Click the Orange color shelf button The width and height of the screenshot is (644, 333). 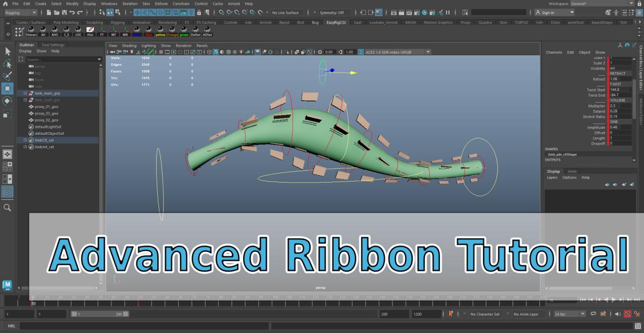(x=172, y=32)
